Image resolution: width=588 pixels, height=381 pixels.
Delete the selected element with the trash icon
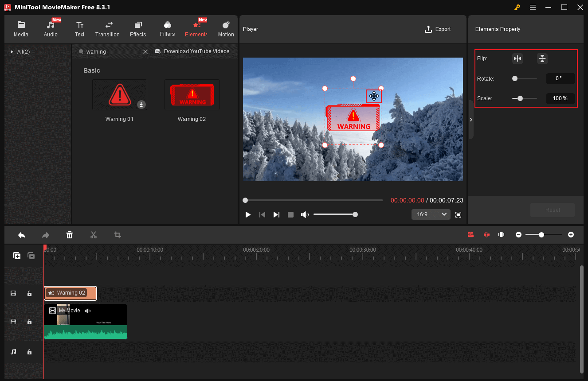(70, 235)
